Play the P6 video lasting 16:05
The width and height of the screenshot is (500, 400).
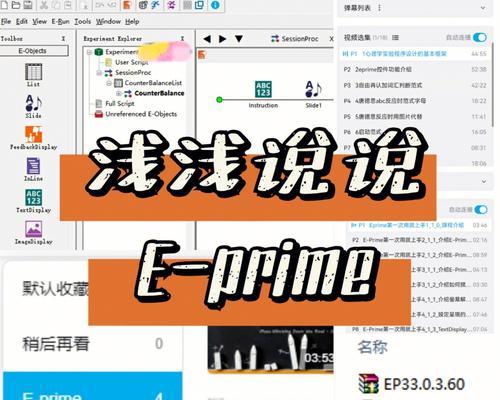(414, 132)
